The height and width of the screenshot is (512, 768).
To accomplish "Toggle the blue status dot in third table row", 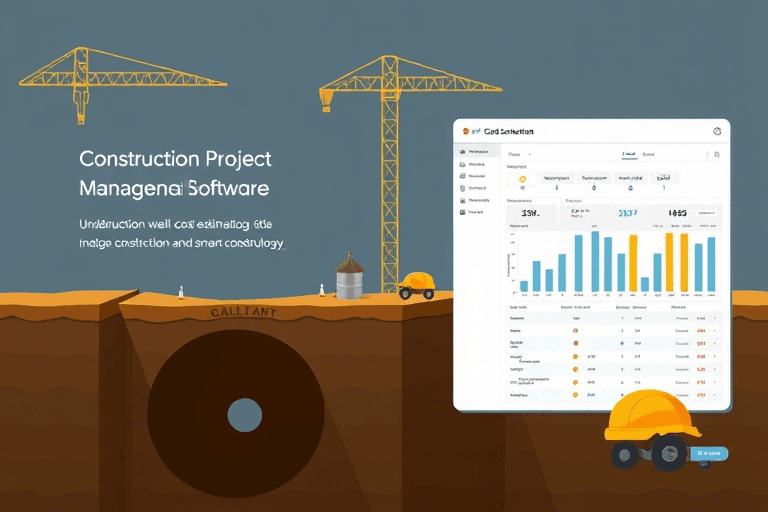I will 621,343.
